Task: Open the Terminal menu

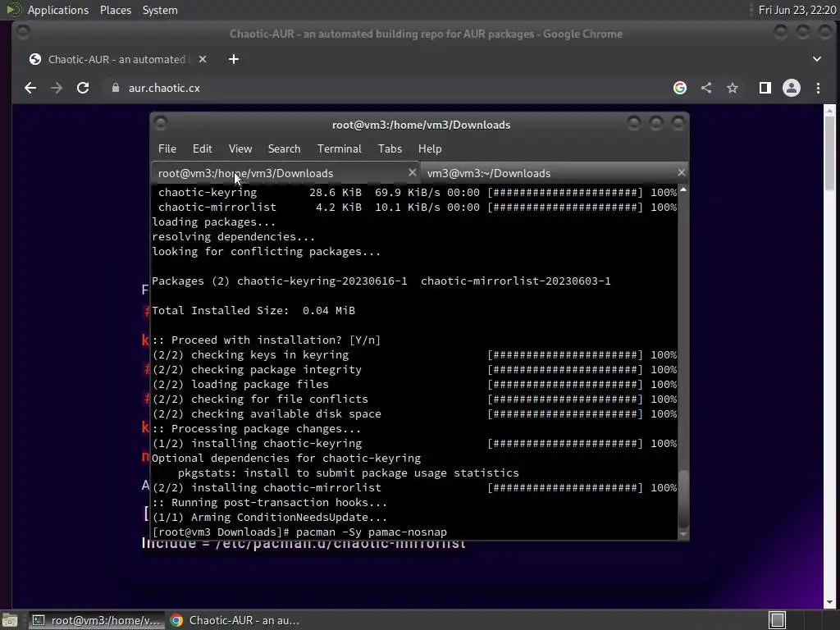Action: point(339,149)
